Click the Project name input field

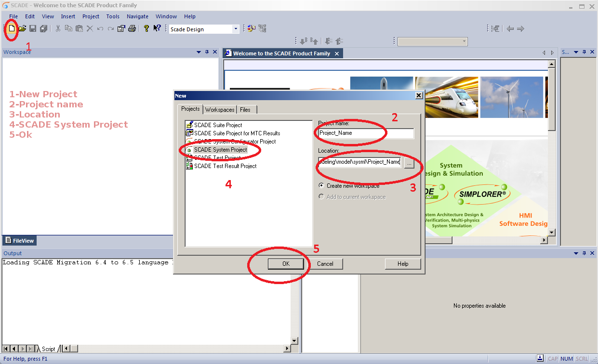(366, 133)
